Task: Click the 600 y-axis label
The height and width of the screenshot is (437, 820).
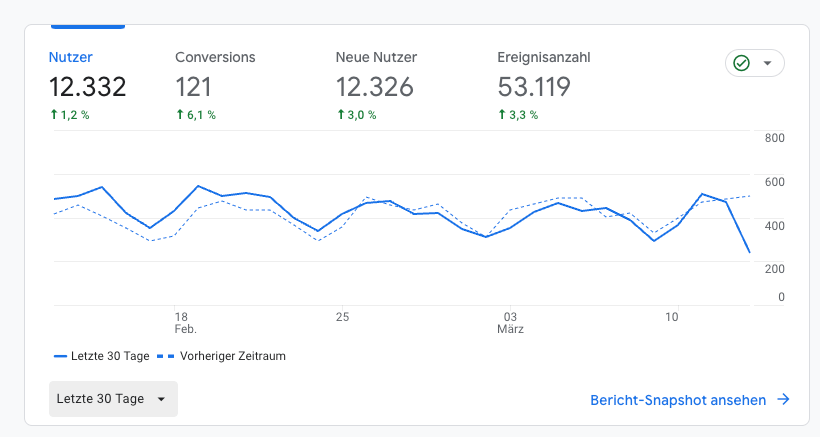Action: pyautogui.click(x=775, y=182)
